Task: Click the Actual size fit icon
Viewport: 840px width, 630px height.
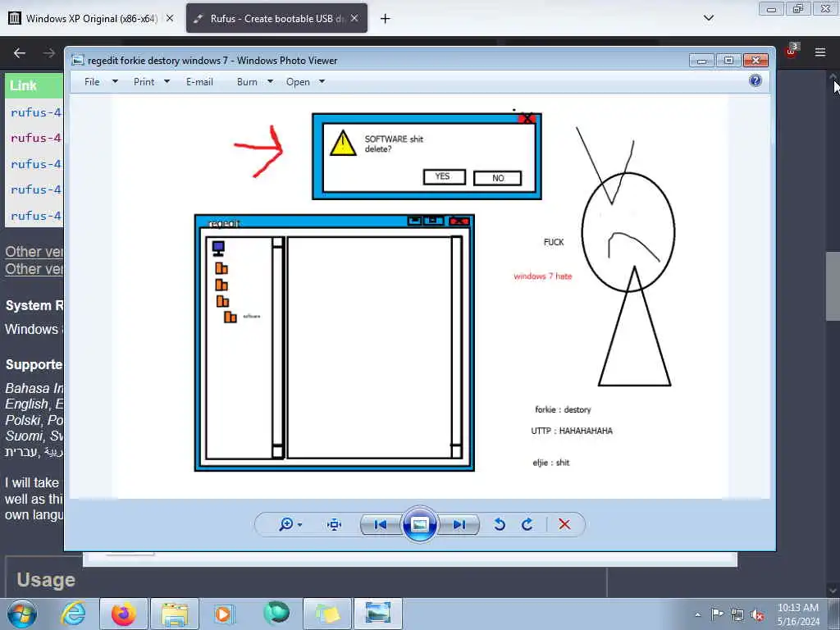Action: pos(335,524)
